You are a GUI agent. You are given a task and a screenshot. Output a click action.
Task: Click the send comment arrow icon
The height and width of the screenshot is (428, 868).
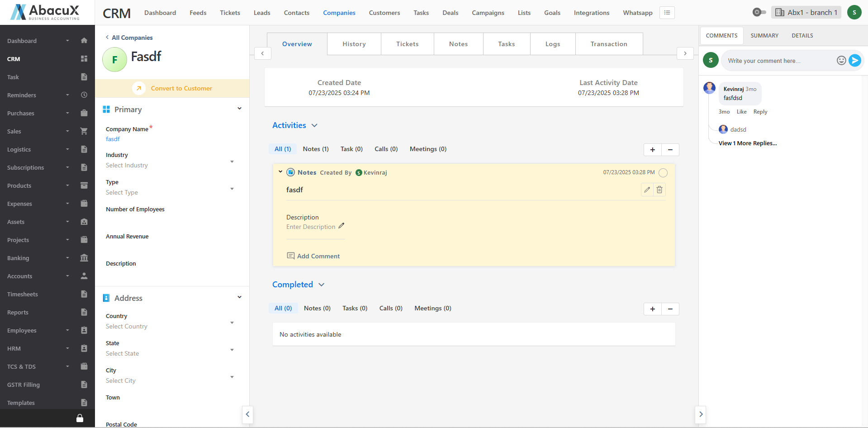(854, 60)
